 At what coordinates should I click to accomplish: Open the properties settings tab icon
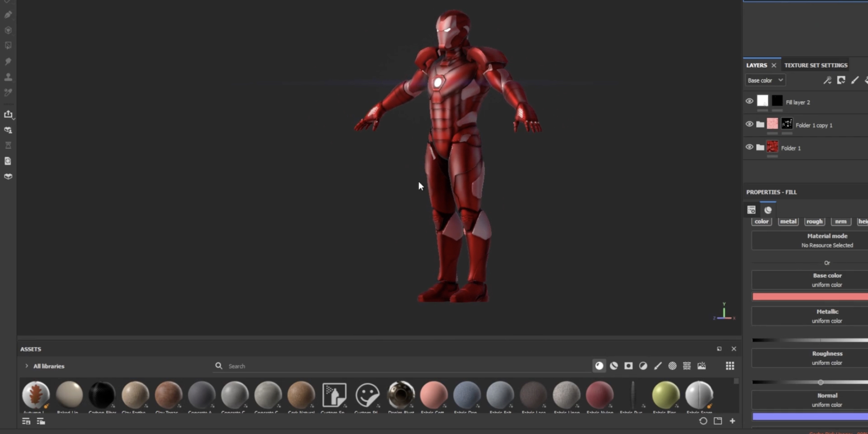click(751, 210)
